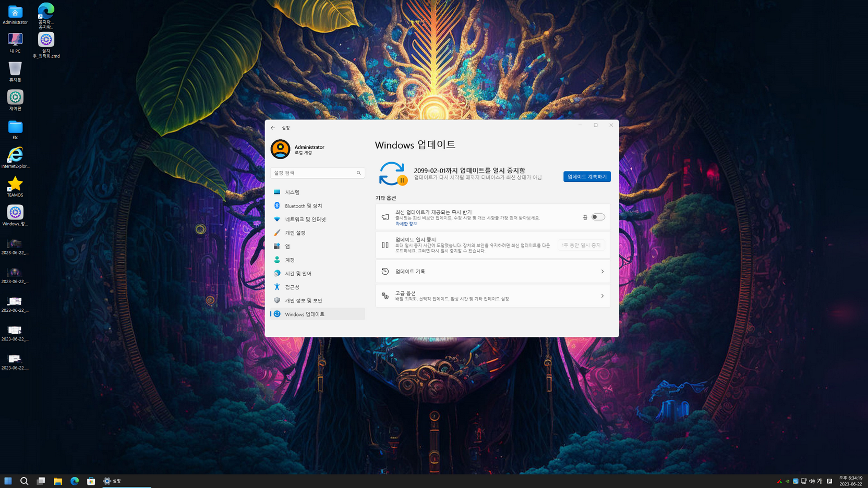Click the Administrator profile avatar
Viewport: 868px width, 488px height.
point(280,149)
